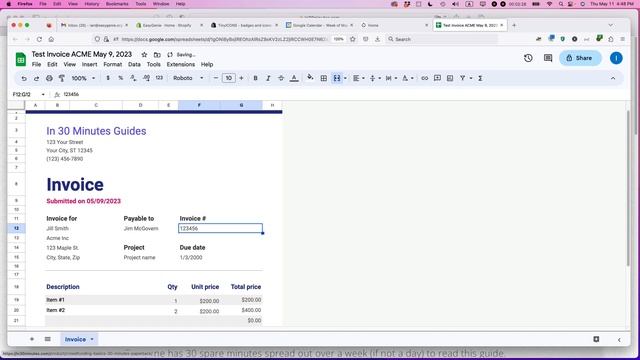Click the redo arrow in Sheets toolbar
The image size is (640, 360).
tap(36, 78)
